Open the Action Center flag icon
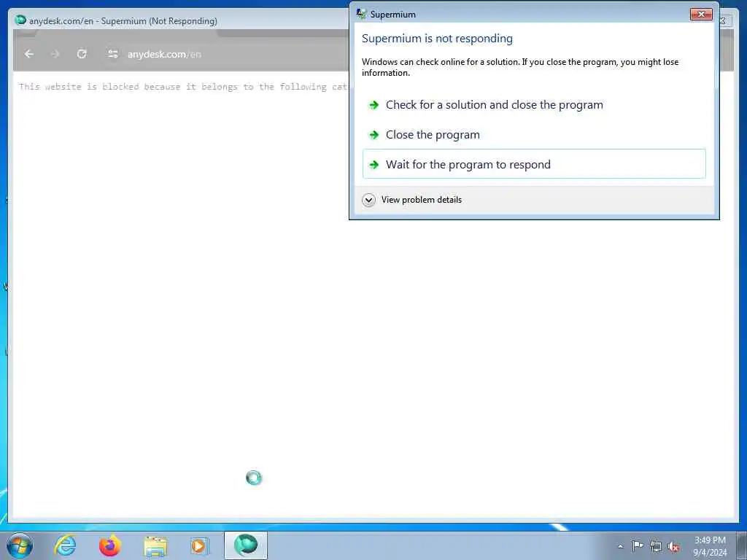Image resolution: width=747 pixels, height=560 pixels. click(638, 545)
